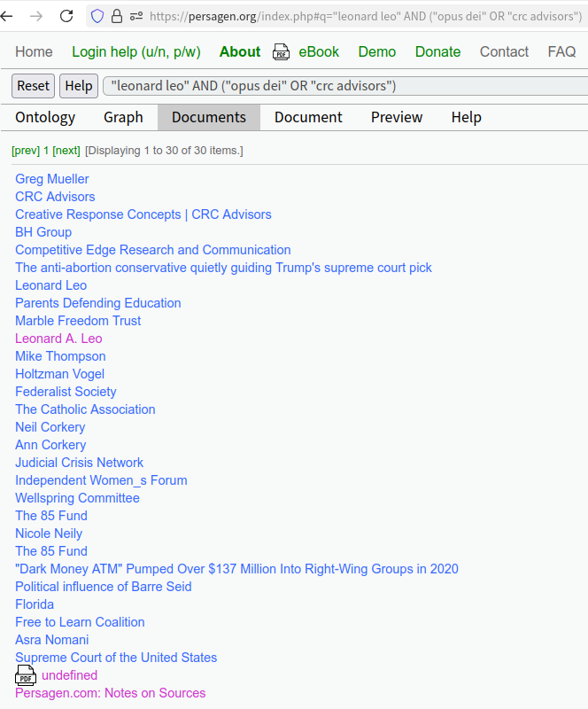This screenshot has height=709, width=588.
Task: Open the tracking protection shield icon
Action: coord(97,16)
